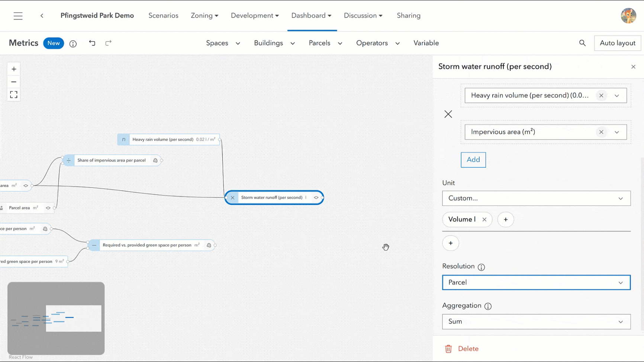
Task: Click the info icon beside Resolution
Action: (x=482, y=267)
